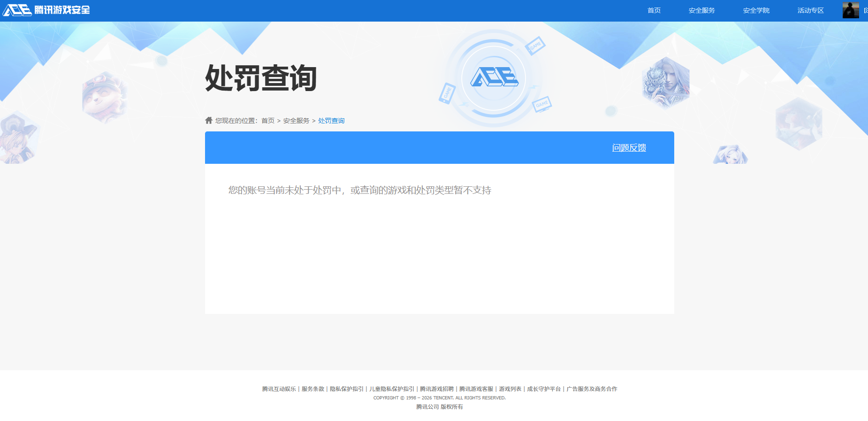
Task: Click the ACE 腾讯游戏安全 logo
Action: (46, 10)
